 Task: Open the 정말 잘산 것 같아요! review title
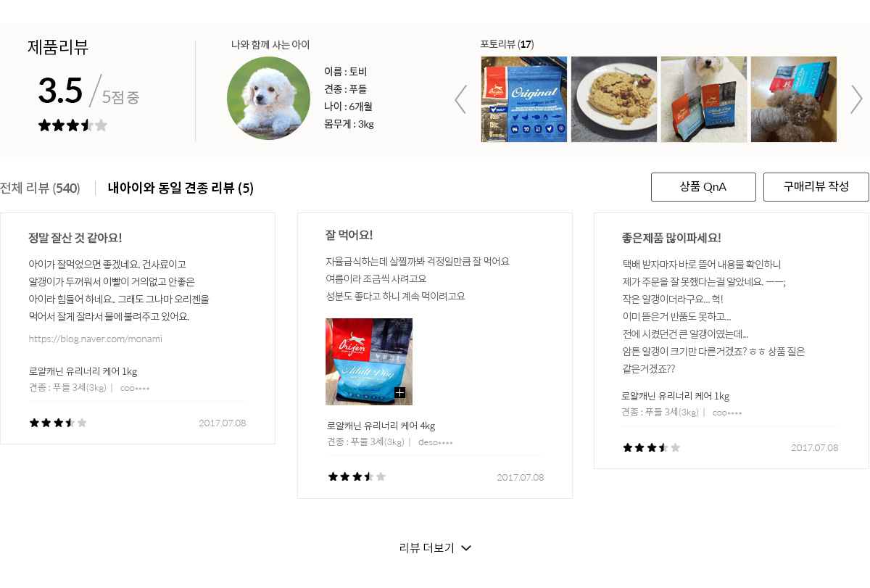pos(75,238)
